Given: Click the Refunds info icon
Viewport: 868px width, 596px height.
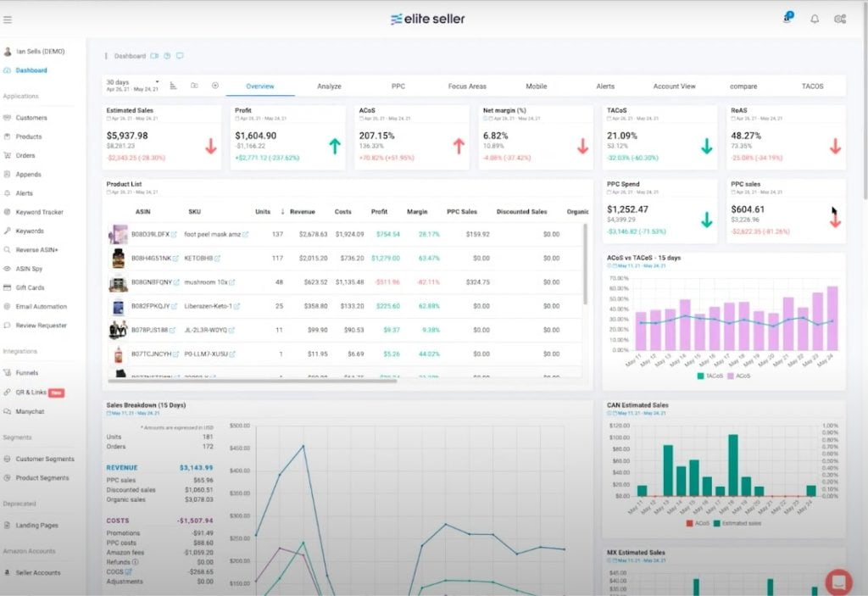Looking at the screenshot, I should 135,561.
